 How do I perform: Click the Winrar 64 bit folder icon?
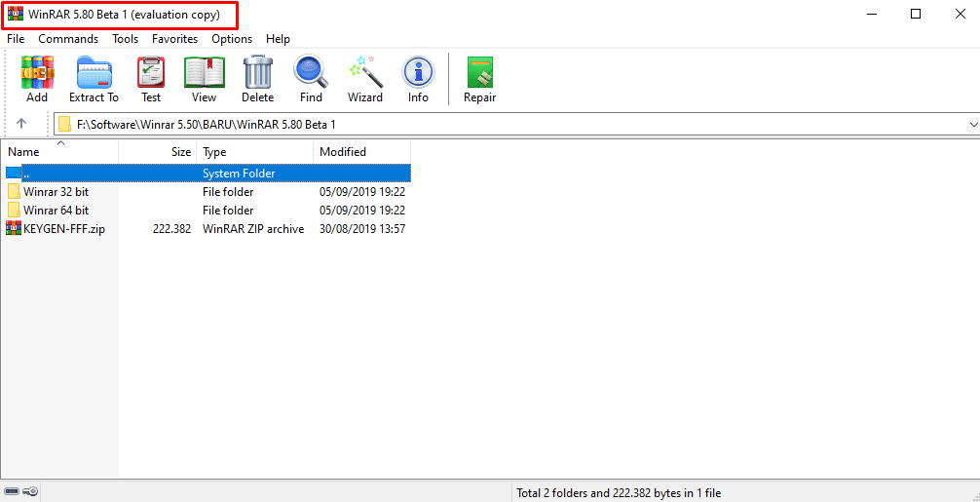[x=14, y=210]
